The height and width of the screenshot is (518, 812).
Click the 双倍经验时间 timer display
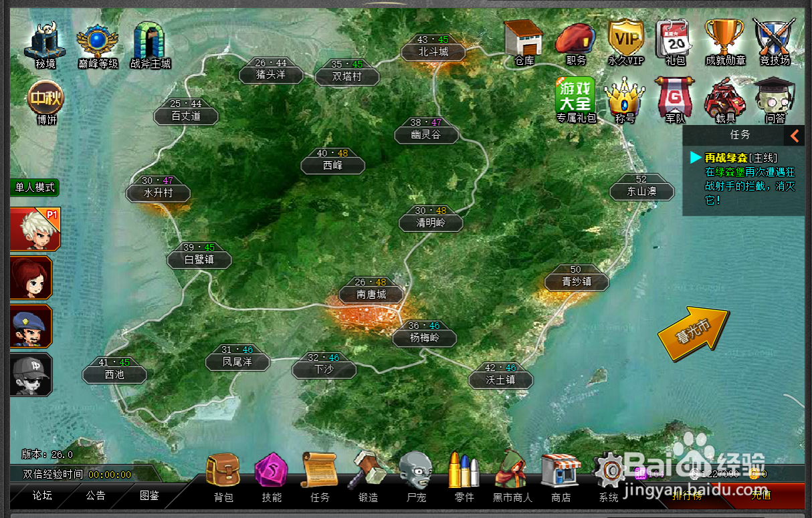77,475
